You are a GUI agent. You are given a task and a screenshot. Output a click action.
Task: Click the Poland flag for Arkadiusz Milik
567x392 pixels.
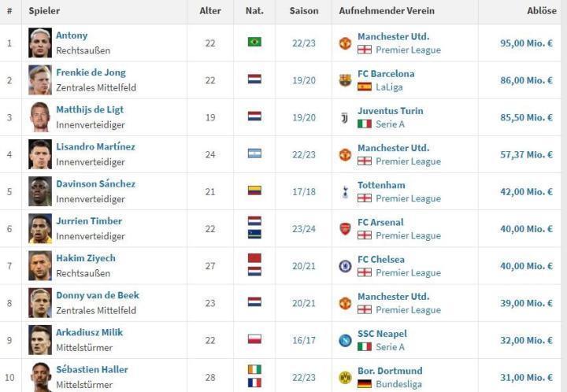click(x=254, y=339)
